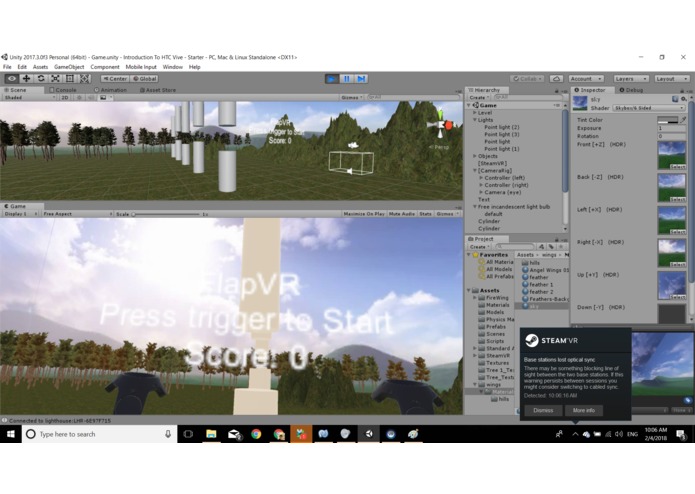Collapse the Lights group in Hierarchy
This screenshot has height=494, width=695.
pos(475,120)
